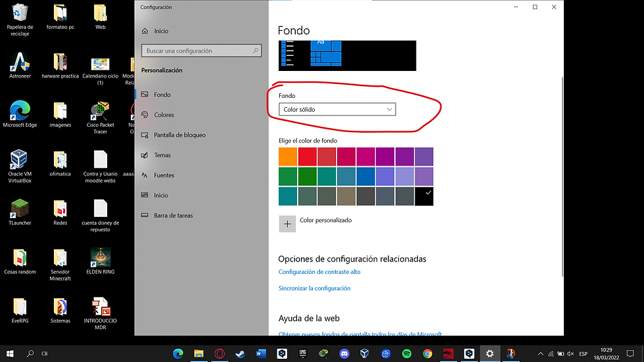Screen dimensions: 644x362
Task: Open Spotify from the taskbar
Action: coord(407,353)
